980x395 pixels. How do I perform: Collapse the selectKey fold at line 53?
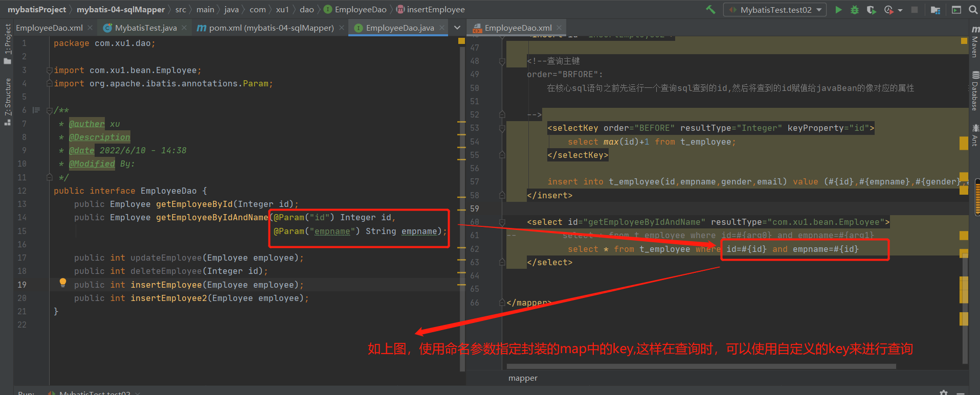point(502,128)
